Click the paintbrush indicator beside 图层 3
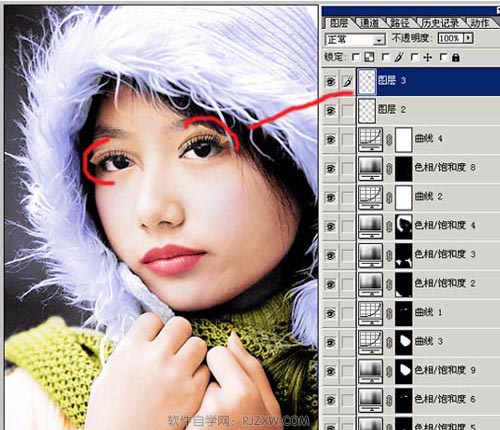Screen dimensions: 500x430 click(x=347, y=81)
